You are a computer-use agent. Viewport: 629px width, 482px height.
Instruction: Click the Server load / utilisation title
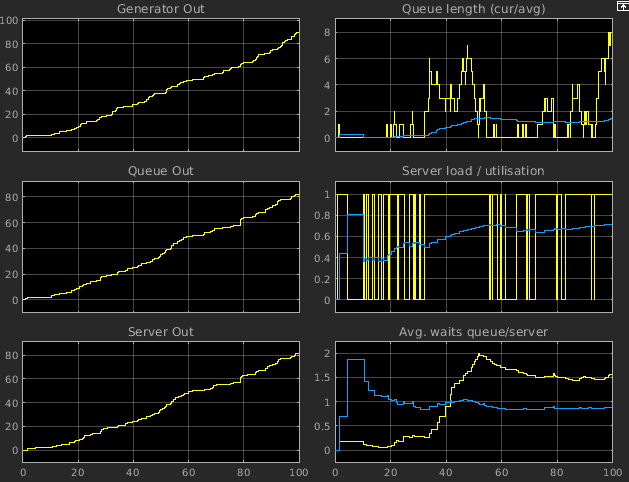[x=472, y=171]
